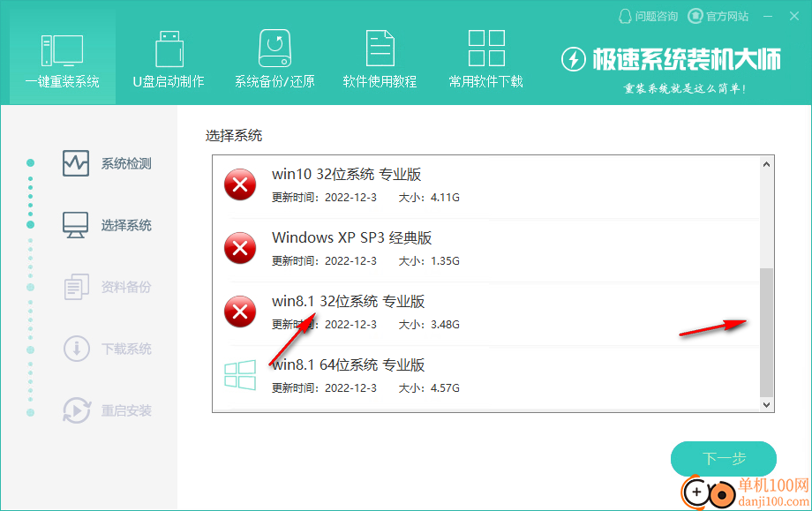The height and width of the screenshot is (511, 812).
Task: Click the scrollbar down arrow
Action: tap(766, 405)
